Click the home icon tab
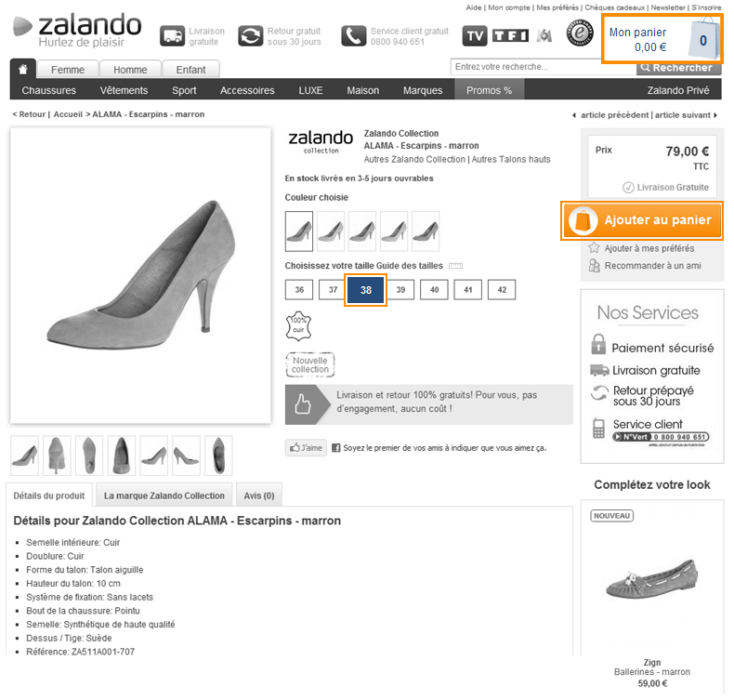734x700 pixels. [23, 69]
